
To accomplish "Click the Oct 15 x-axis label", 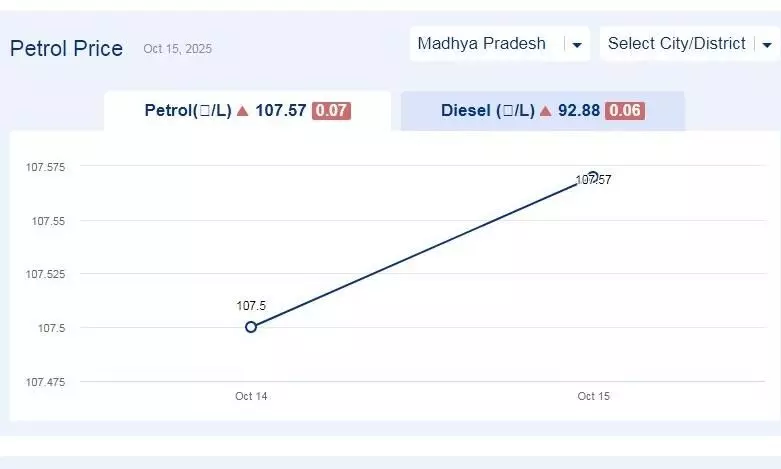I will (x=593, y=397).
